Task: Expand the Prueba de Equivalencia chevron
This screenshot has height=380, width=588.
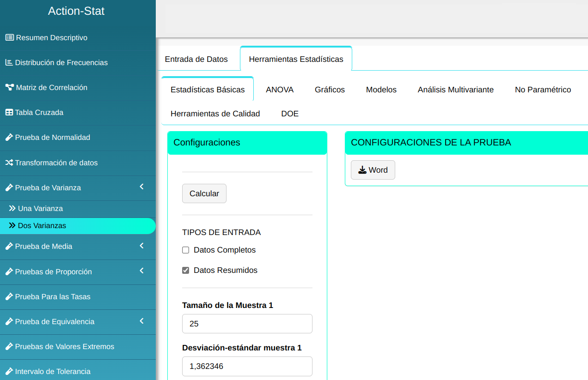Action: tap(142, 321)
